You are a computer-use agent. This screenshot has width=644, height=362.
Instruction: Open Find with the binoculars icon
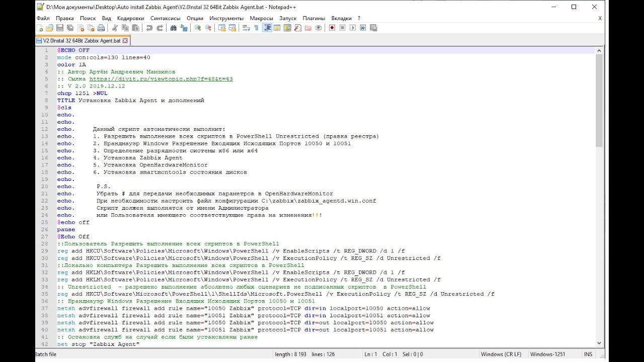point(174,28)
